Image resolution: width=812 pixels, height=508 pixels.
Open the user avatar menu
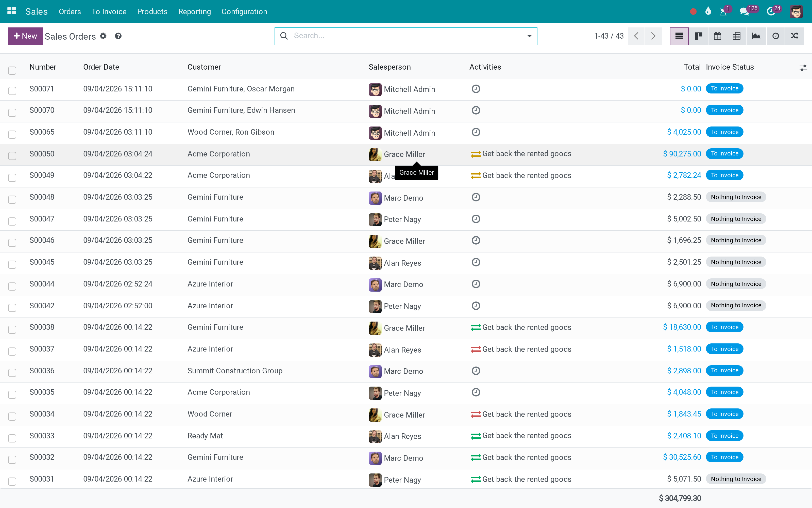coord(796,12)
